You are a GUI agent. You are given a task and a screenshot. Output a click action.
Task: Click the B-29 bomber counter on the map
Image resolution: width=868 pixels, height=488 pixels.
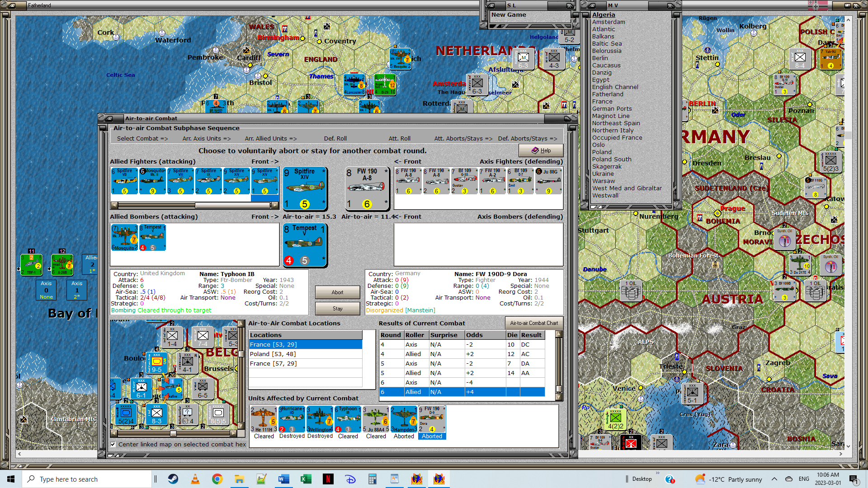tap(385, 84)
